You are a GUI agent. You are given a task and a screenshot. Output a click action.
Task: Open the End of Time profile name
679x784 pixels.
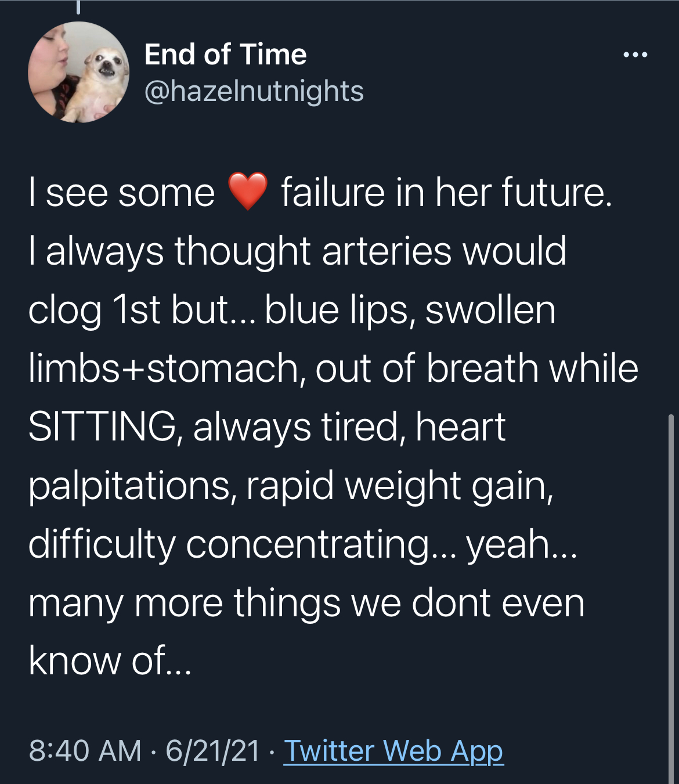tap(225, 55)
